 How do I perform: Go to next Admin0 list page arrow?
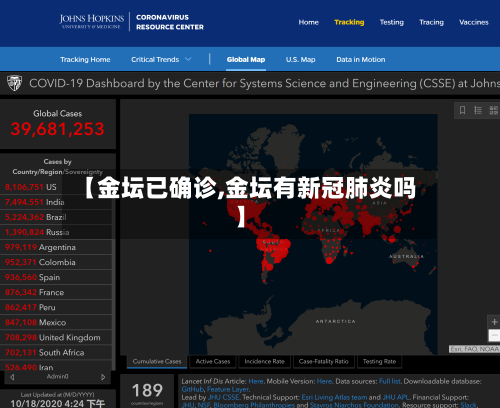pos(103,377)
